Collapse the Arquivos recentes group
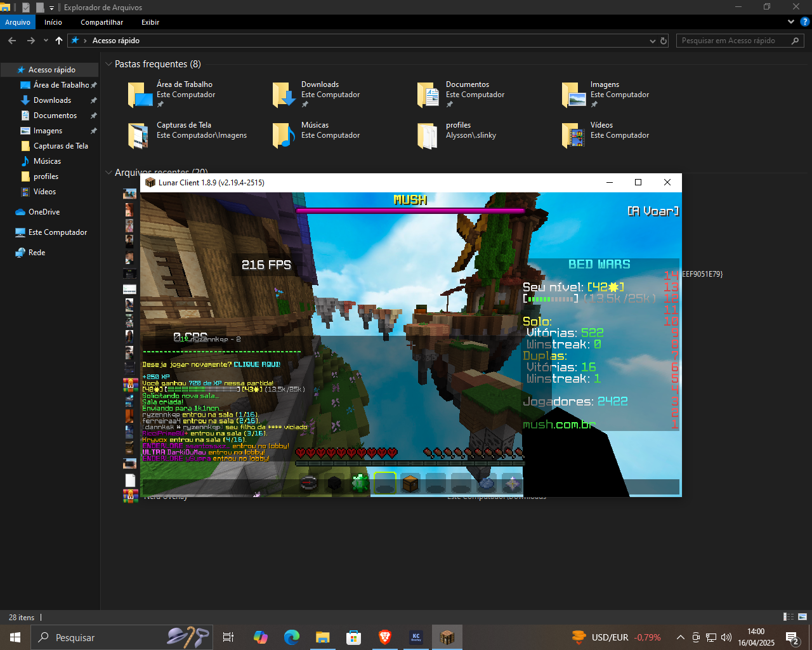This screenshot has width=812, height=650. click(108, 173)
